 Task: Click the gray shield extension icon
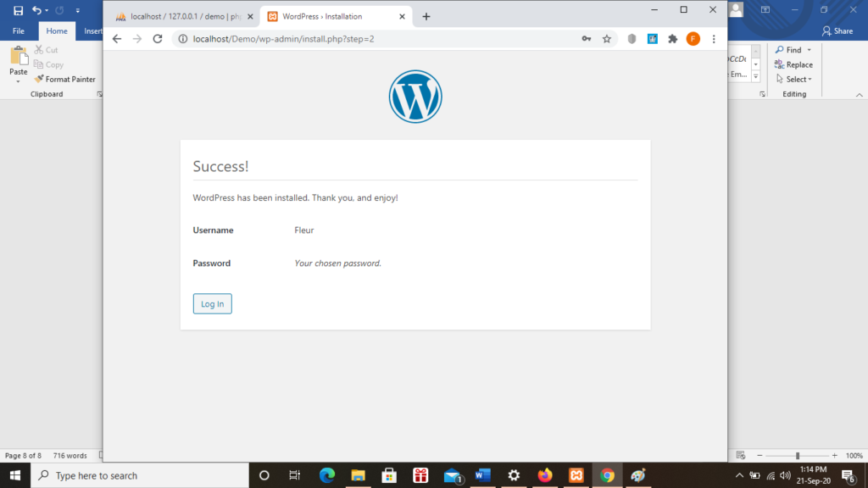click(x=632, y=39)
